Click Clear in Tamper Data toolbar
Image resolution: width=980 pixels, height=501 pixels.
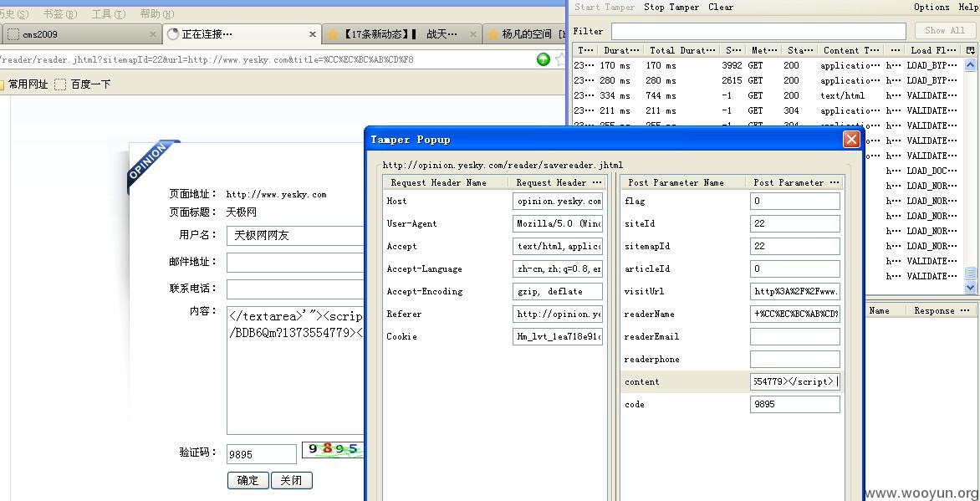[721, 7]
